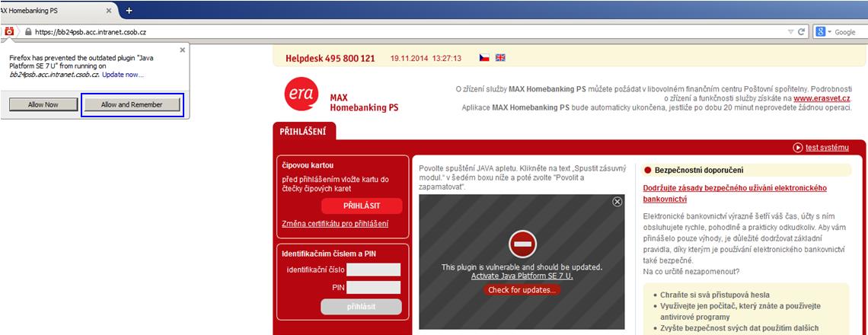
Task: Click Activate Java Platform SE 7 U link
Action: point(522,276)
